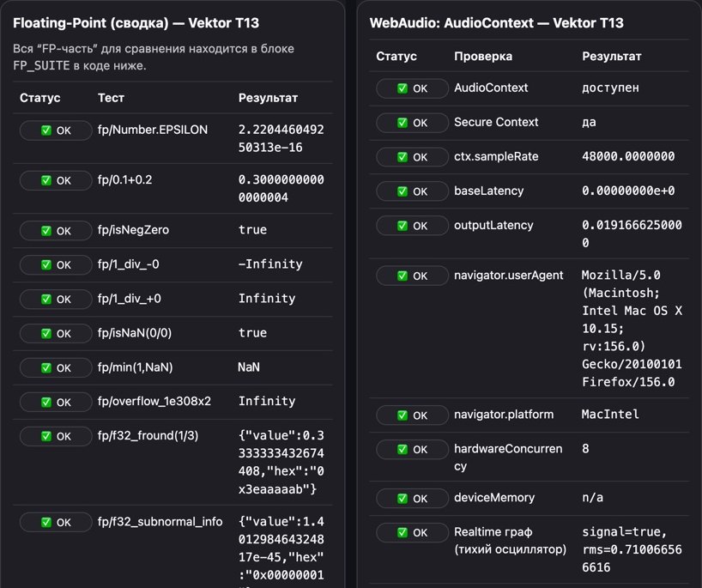The width and height of the screenshot is (702, 588).
Task: Click the JSON result containing hex 0x3eaaaaab
Action: 281,462
